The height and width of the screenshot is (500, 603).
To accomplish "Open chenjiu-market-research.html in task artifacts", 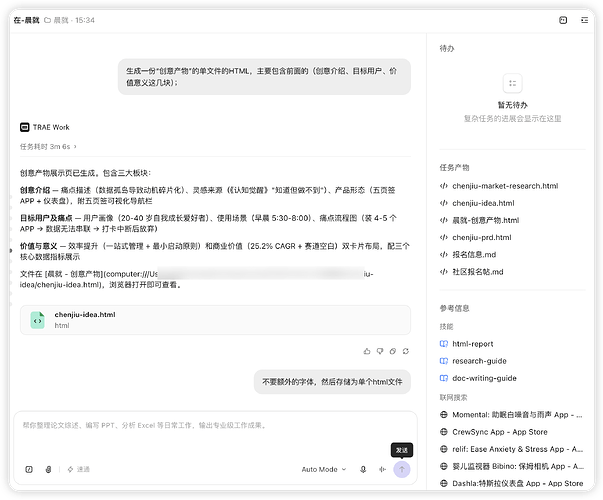I will (x=499, y=186).
